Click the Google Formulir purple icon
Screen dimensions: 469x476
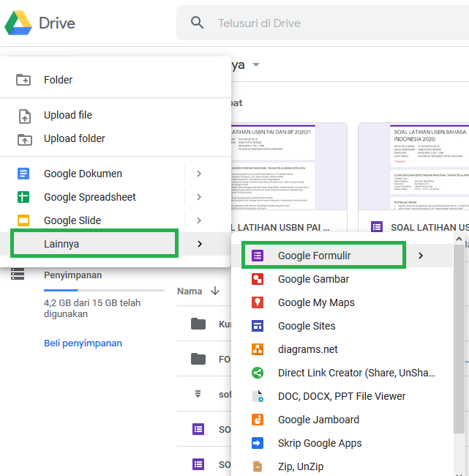pos(258,256)
